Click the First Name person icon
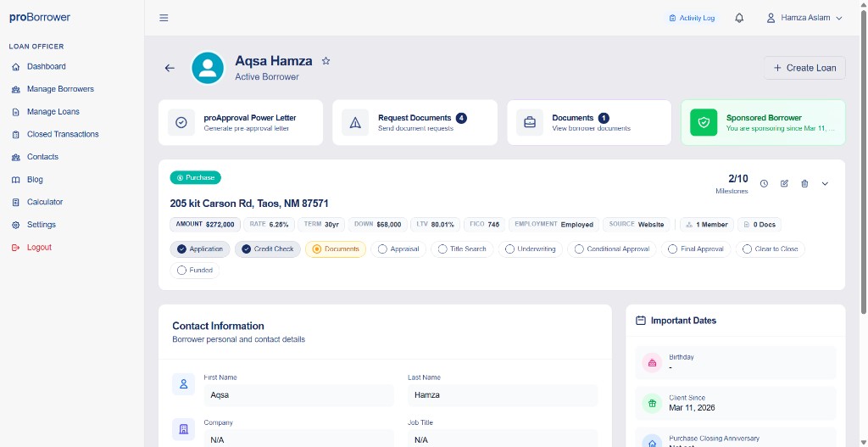 (183, 384)
